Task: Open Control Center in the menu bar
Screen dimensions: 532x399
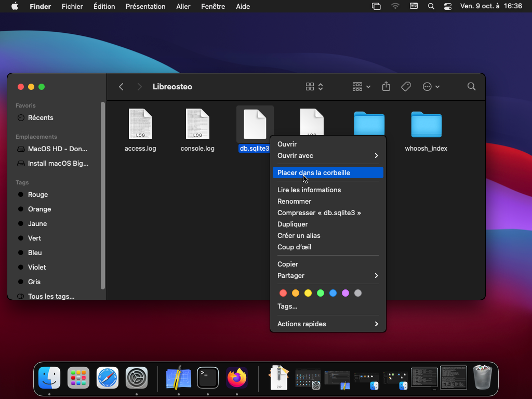Action: (448, 6)
